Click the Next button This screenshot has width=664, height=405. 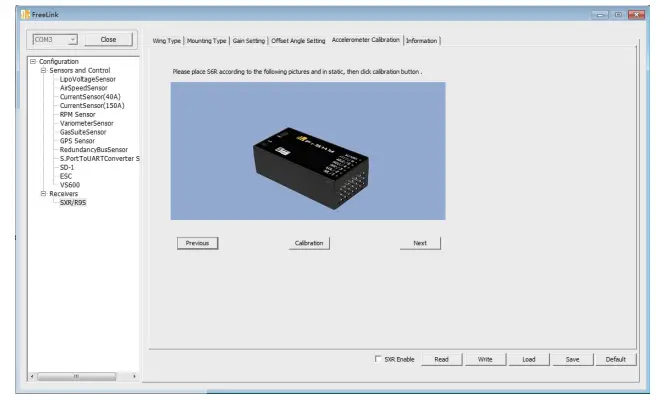click(420, 243)
